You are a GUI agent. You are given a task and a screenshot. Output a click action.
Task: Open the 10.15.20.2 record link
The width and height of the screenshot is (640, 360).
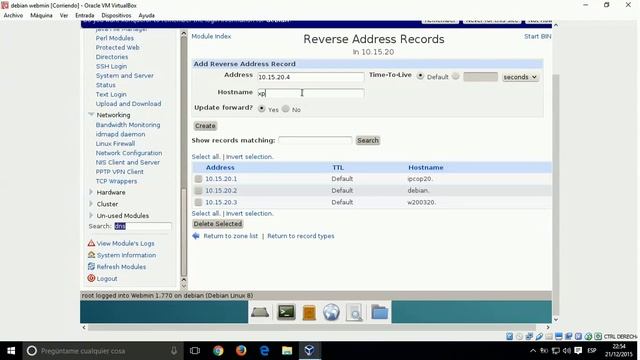point(221,191)
